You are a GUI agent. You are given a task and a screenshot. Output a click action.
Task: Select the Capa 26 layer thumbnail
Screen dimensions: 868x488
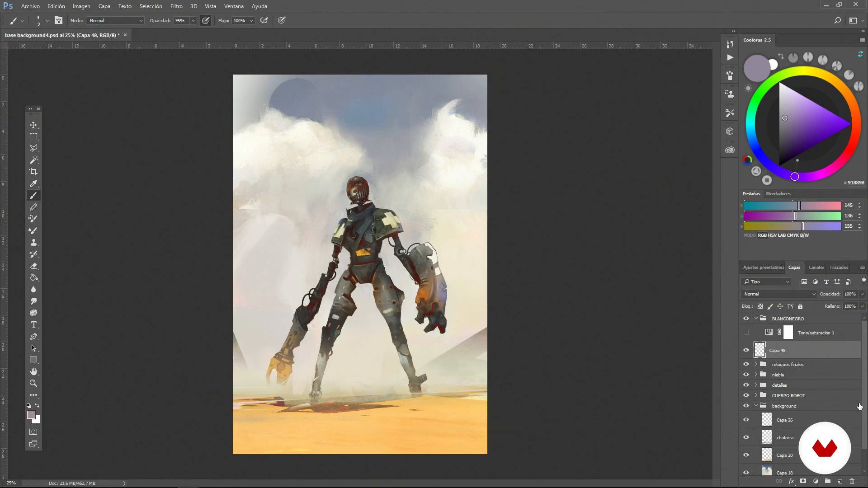click(767, 420)
